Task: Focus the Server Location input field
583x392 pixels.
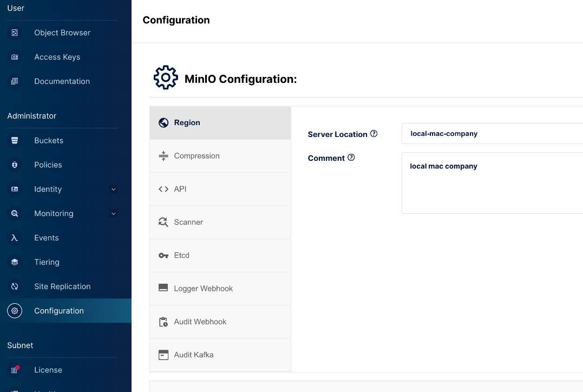Action: [x=492, y=134]
